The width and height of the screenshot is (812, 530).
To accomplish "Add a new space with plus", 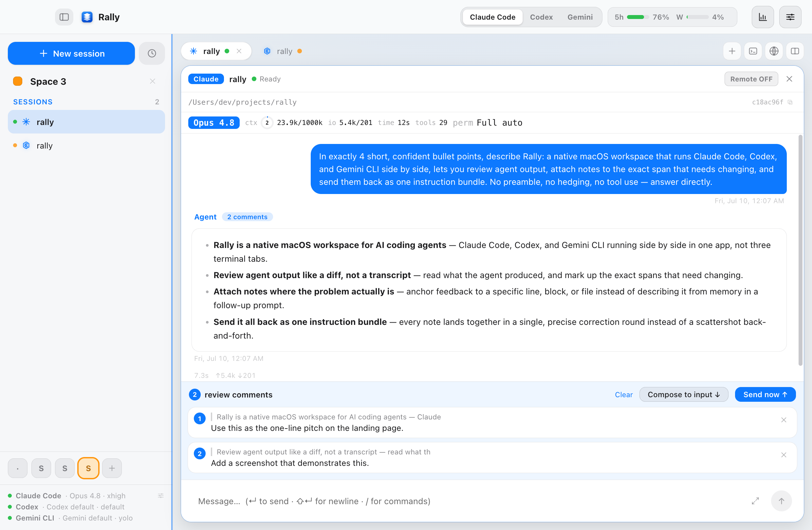I will (112, 468).
